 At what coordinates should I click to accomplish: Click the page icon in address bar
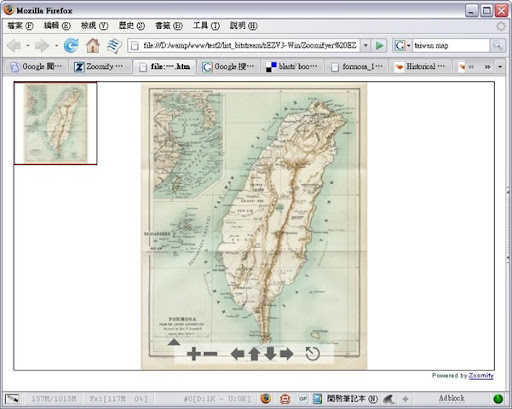coord(135,46)
